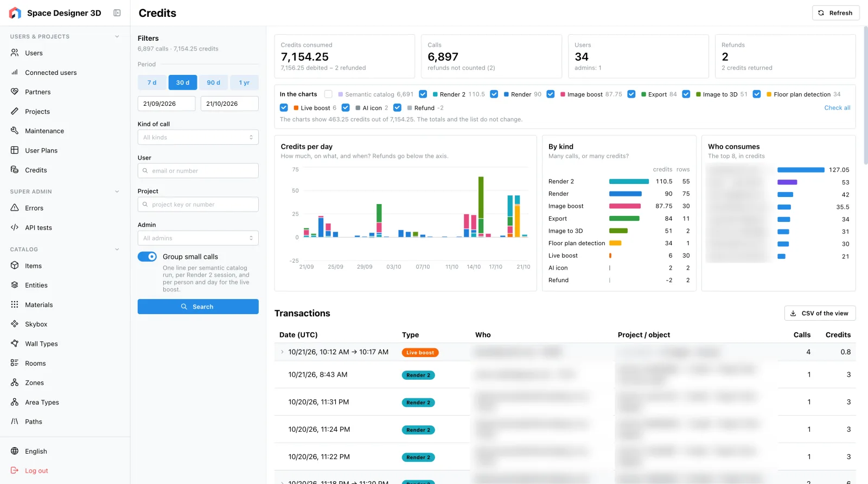This screenshot has height=484, width=868.
Task: Open Materials via its dots grid icon
Action: coord(15,305)
